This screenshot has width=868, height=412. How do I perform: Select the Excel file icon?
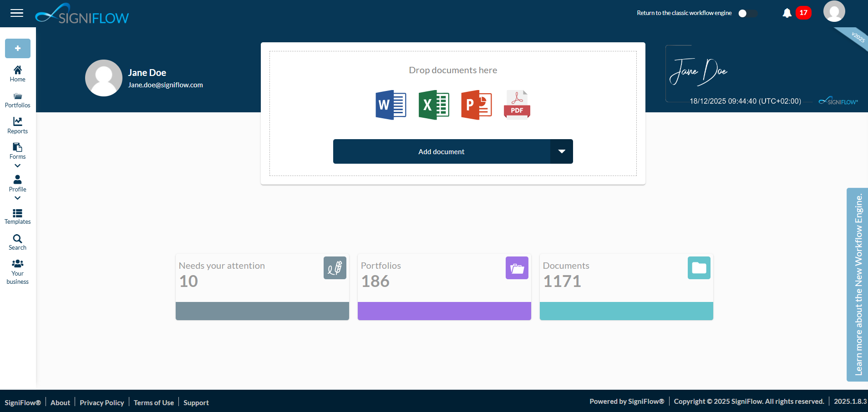433,105
